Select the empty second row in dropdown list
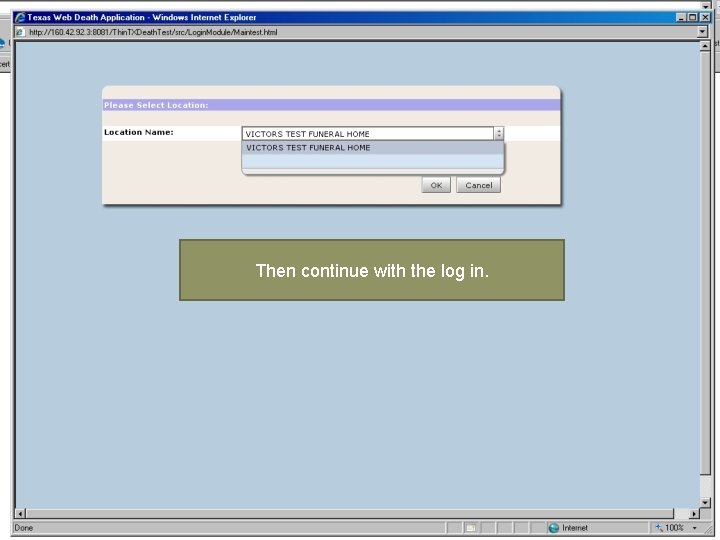 click(372, 161)
